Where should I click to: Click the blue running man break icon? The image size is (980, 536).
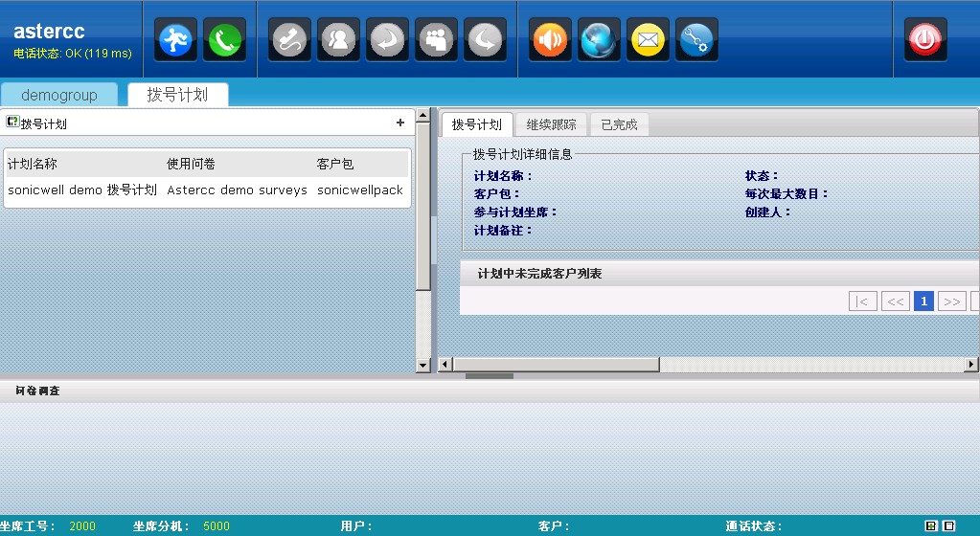tap(175, 40)
